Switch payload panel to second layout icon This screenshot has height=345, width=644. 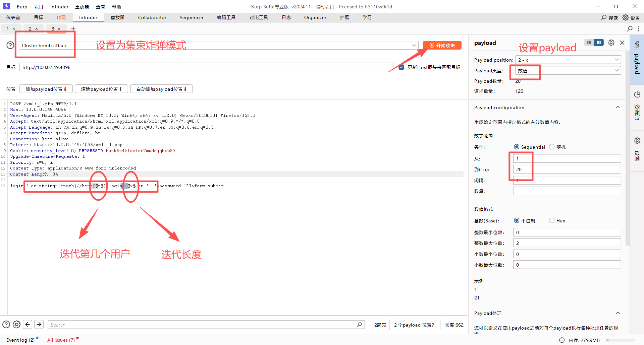tap(599, 43)
